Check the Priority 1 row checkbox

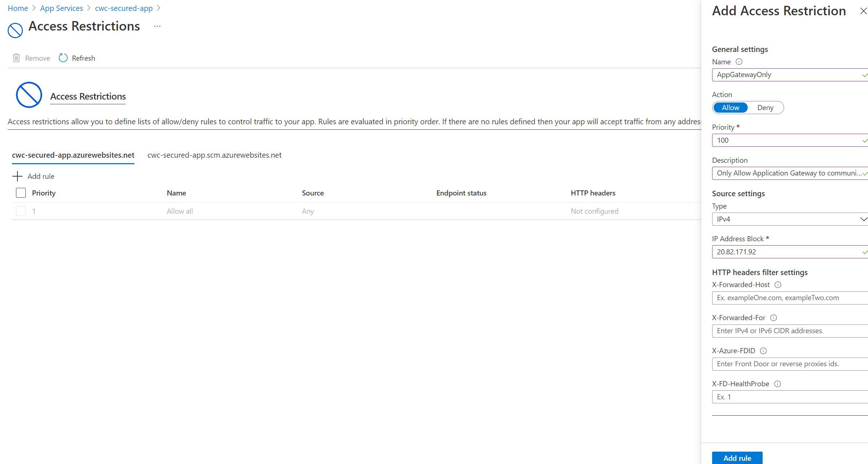point(20,211)
